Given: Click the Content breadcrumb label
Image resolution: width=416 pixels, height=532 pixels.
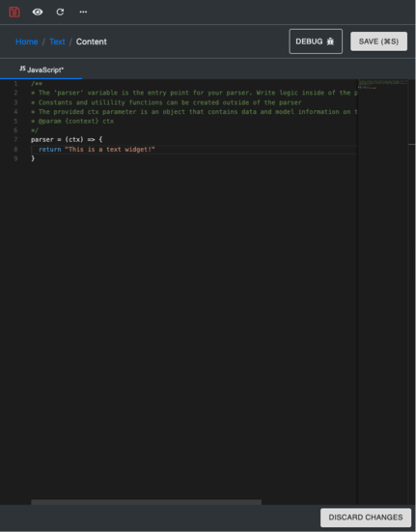Looking at the screenshot, I should click(x=91, y=42).
